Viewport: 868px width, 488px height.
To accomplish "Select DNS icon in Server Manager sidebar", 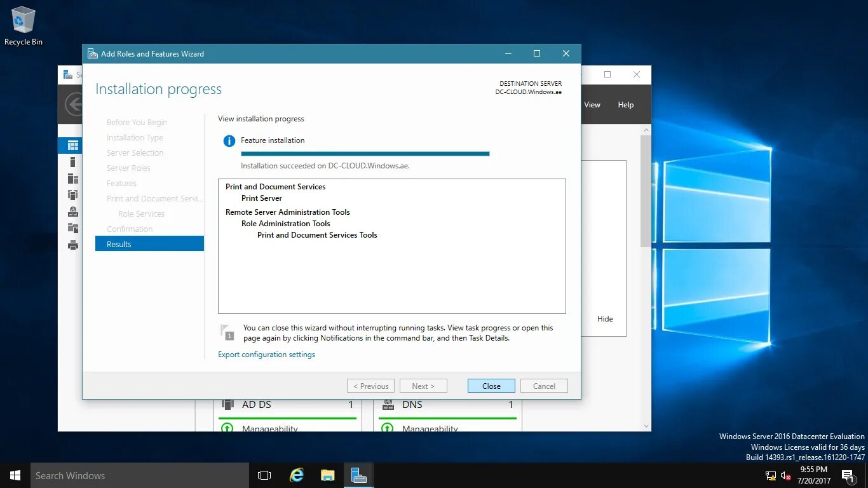I will (73, 212).
